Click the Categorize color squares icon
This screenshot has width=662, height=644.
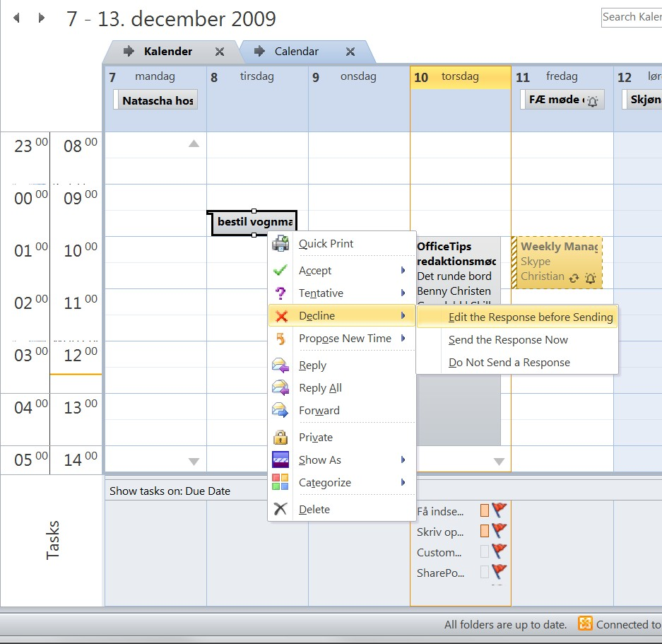[280, 481]
